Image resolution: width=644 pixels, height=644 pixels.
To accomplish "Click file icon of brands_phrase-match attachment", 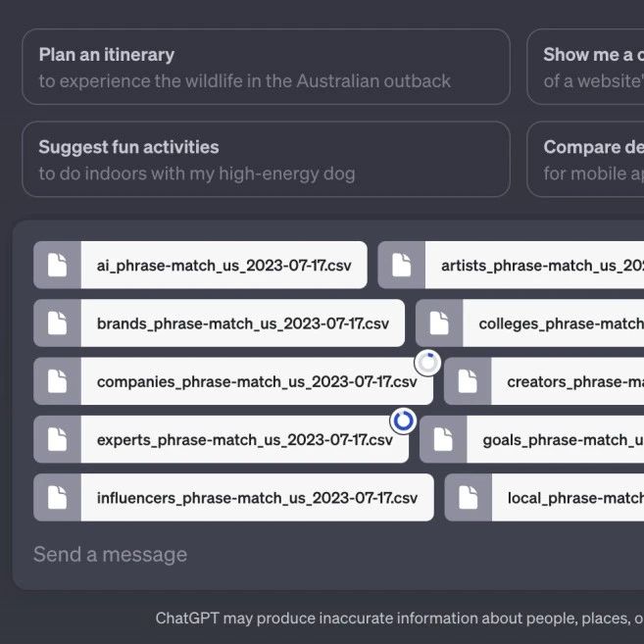I will (57, 322).
